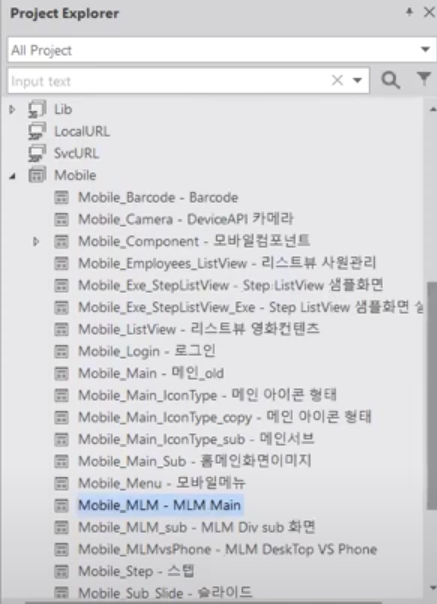
Task: Select the LocalURL service icon
Action: (37, 131)
